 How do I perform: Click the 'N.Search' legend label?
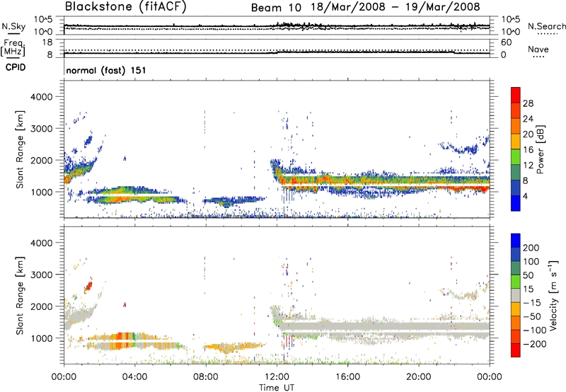click(x=546, y=26)
